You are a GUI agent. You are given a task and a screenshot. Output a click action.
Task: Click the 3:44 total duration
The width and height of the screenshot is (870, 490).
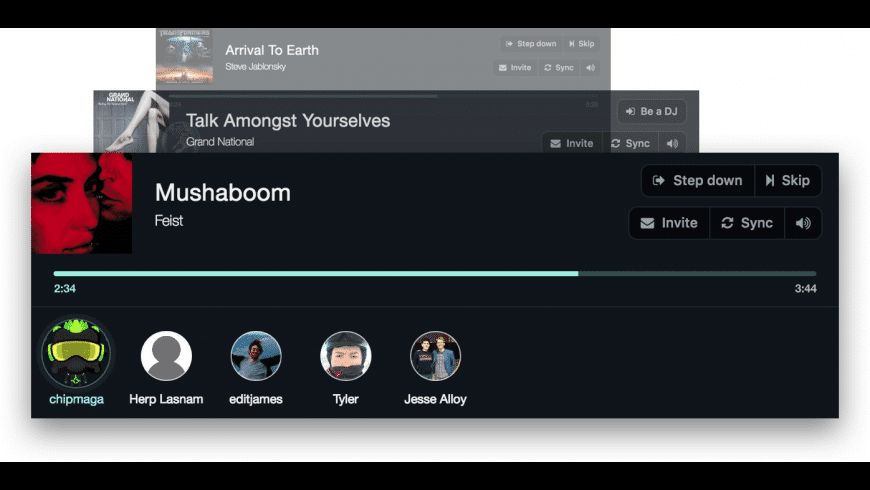point(805,289)
